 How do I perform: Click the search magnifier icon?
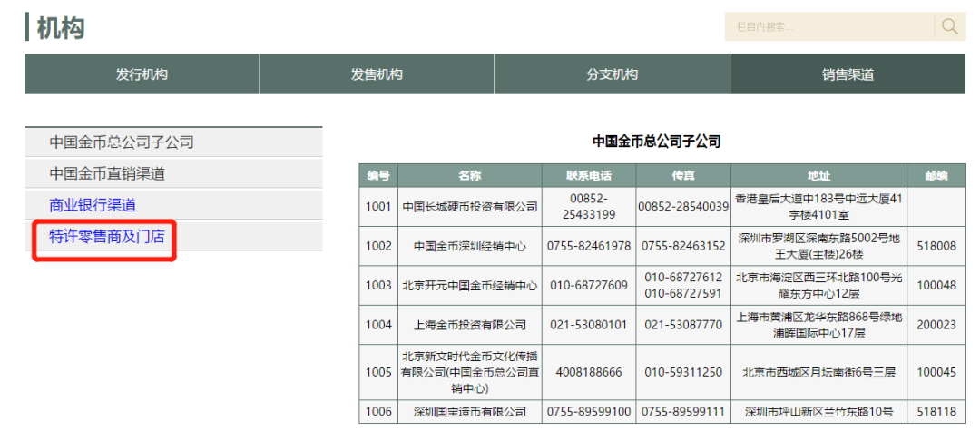(950, 26)
